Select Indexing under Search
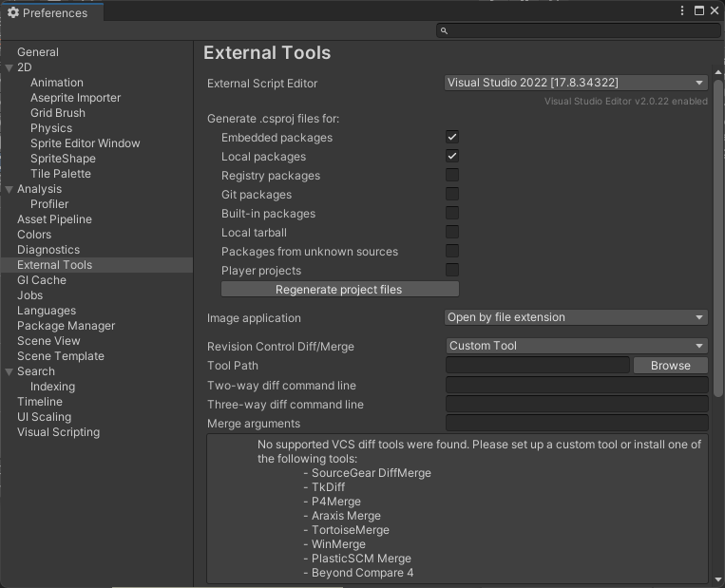This screenshot has height=588, width=725. 52,387
